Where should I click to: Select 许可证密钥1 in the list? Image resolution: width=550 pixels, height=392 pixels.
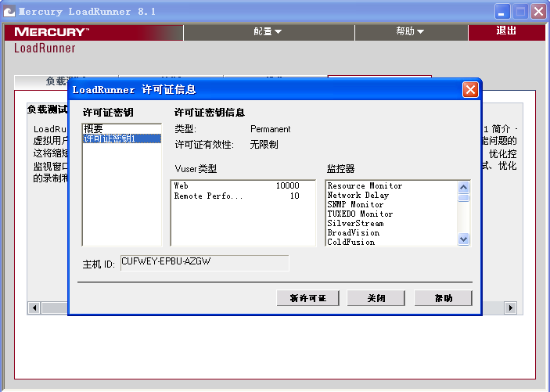point(122,138)
